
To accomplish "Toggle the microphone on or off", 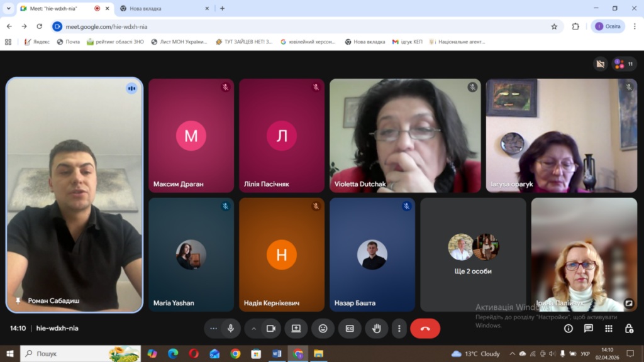I will [231, 328].
